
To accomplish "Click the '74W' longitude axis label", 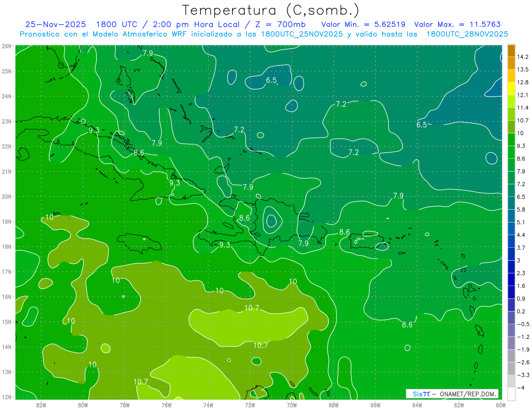I will pyautogui.click(x=208, y=405).
